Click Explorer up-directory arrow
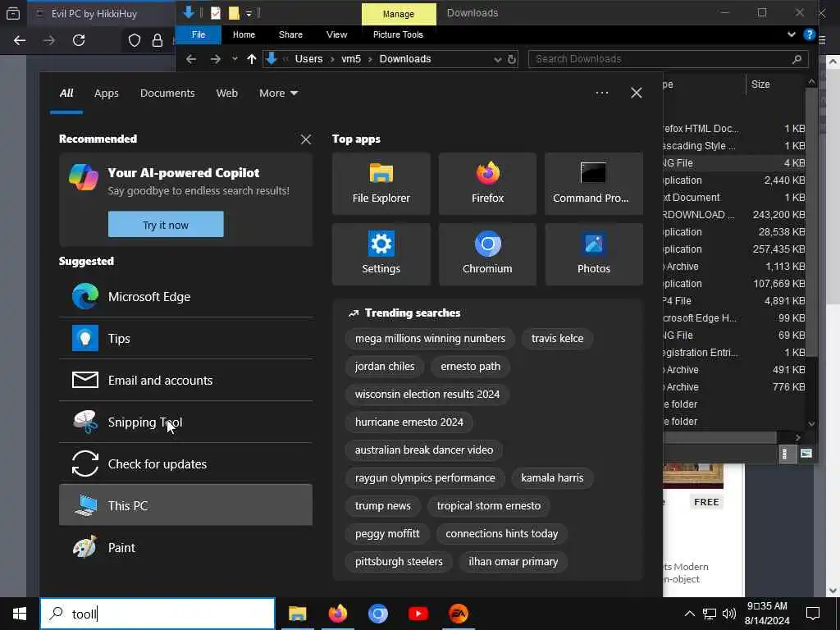Screen dimensions: 840x630 click(x=252, y=59)
